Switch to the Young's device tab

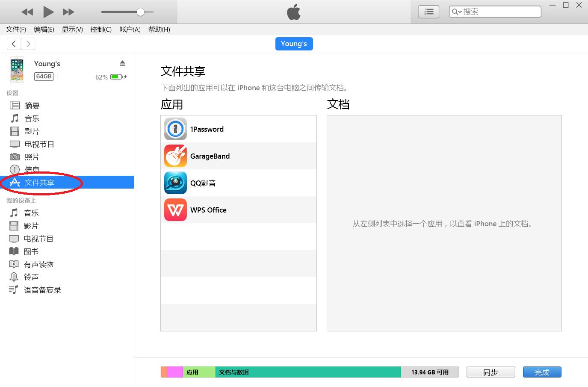[294, 43]
